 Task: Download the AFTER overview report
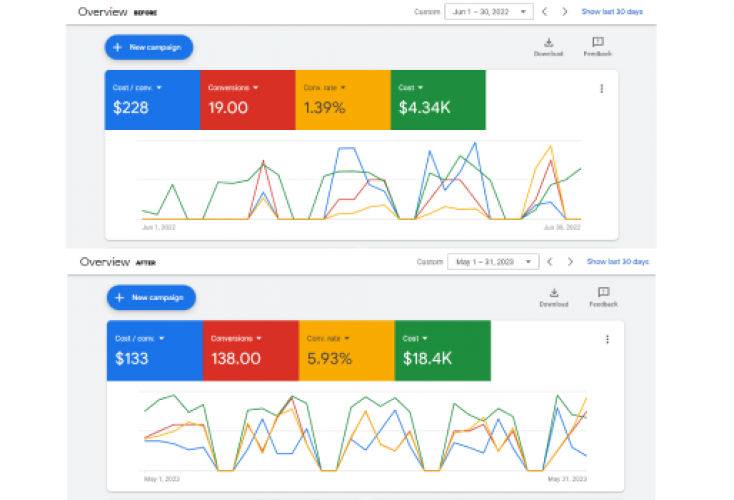point(554,297)
